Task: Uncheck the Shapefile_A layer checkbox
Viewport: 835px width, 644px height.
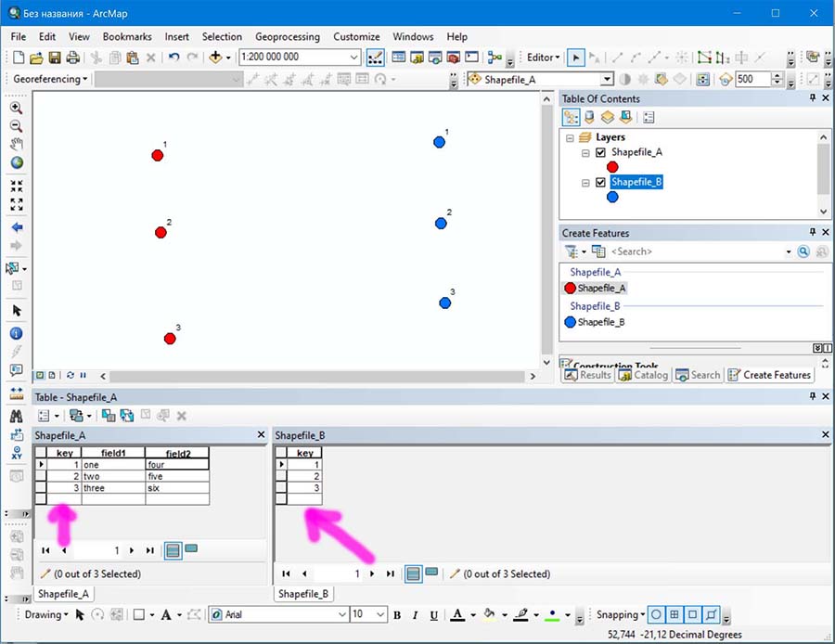Action: [x=600, y=153]
